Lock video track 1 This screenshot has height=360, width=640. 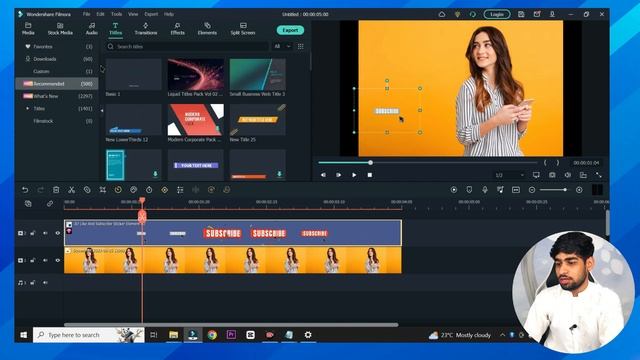33,260
